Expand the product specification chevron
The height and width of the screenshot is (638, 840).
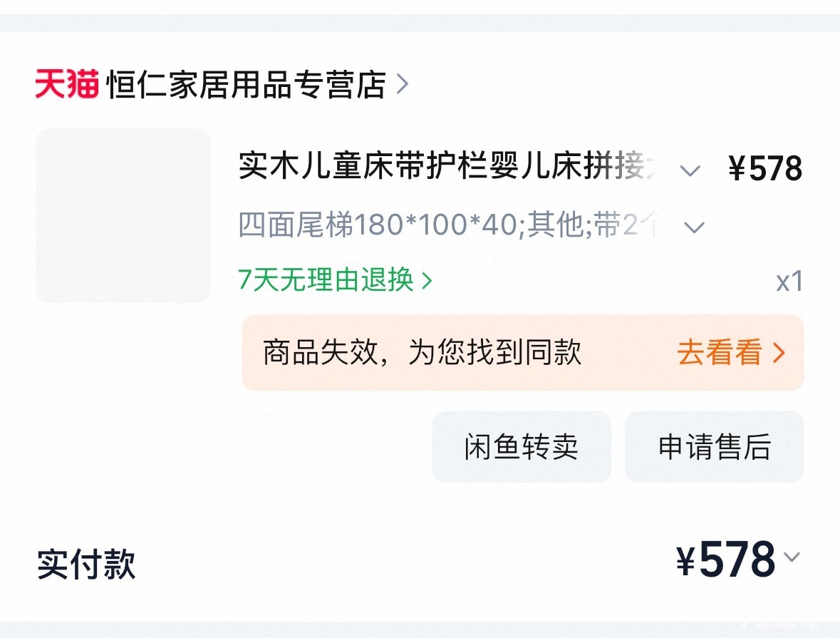tap(694, 227)
